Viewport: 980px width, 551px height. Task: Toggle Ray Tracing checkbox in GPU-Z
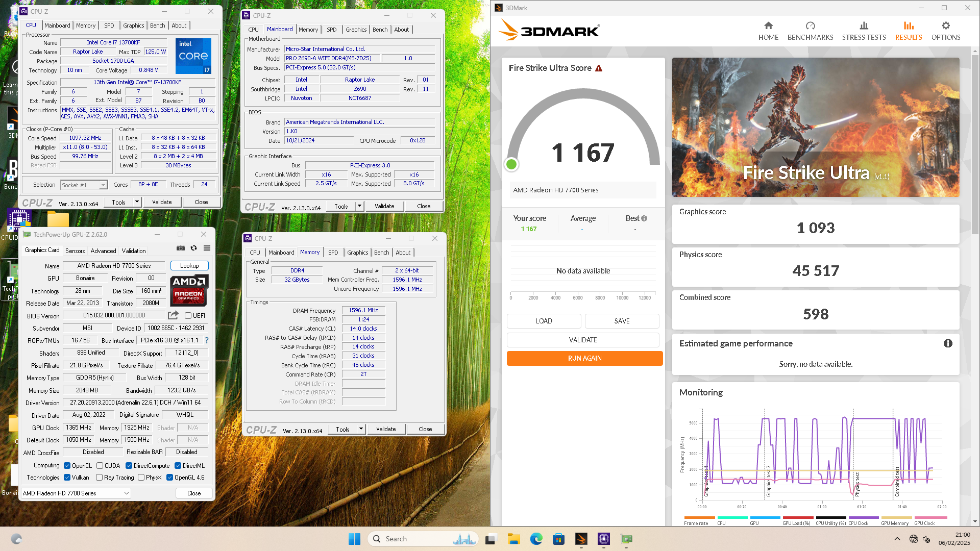(99, 478)
